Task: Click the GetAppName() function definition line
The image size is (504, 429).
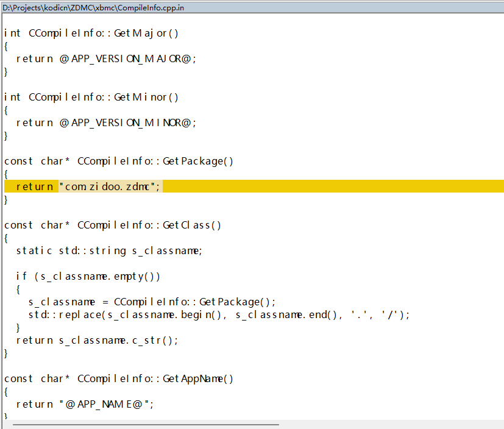Action: (119, 378)
